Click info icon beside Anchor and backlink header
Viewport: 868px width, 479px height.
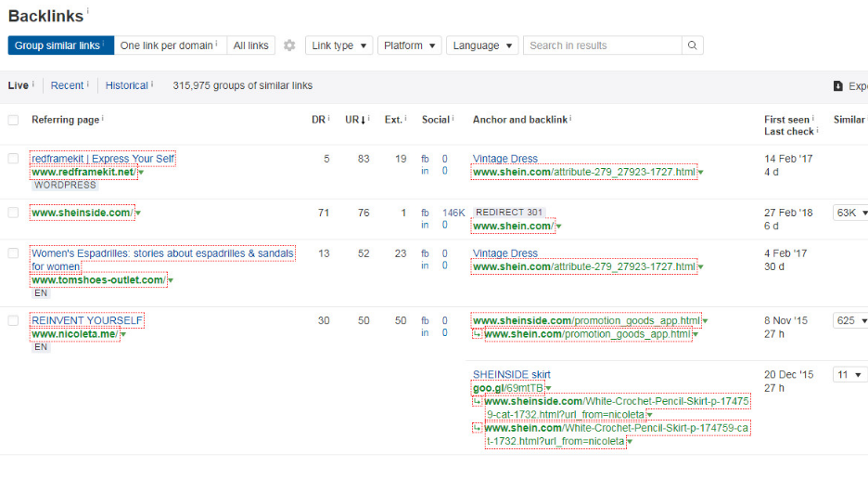[570, 118]
